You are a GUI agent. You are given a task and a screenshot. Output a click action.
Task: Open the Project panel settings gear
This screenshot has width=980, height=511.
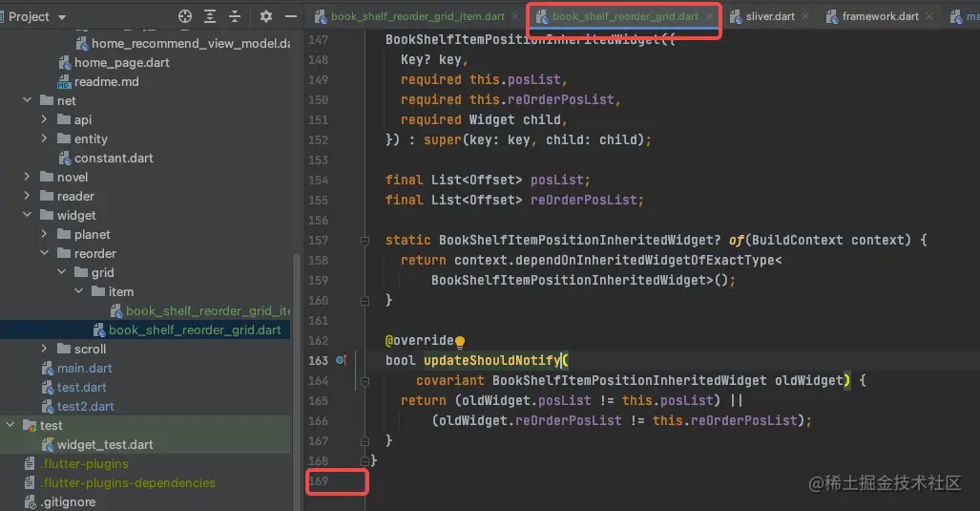[266, 16]
